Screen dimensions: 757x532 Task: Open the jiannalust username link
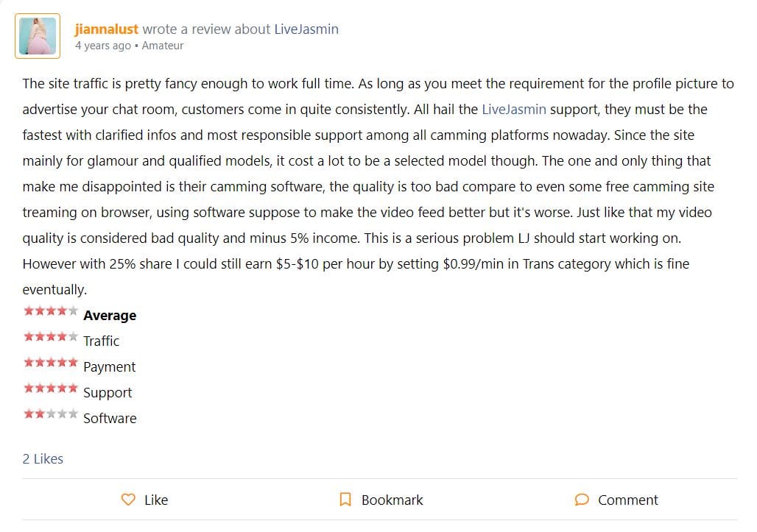point(106,29)
